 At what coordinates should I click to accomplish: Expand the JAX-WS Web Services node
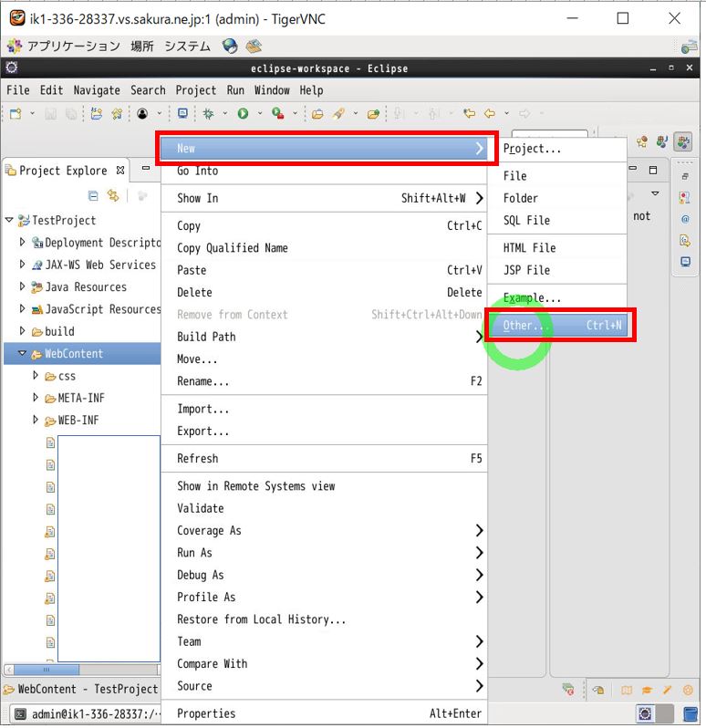[x=22, y=265]
